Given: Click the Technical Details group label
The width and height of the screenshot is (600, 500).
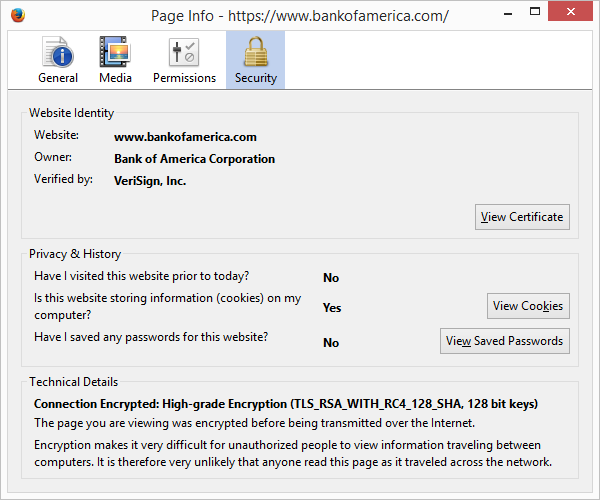Looking at the screenshot, I should coord(73,382).
